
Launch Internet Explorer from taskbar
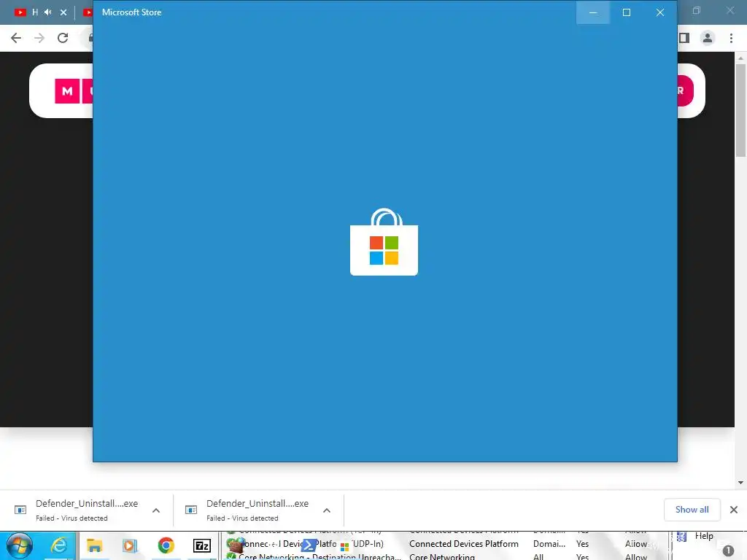(x=59, y=545)
